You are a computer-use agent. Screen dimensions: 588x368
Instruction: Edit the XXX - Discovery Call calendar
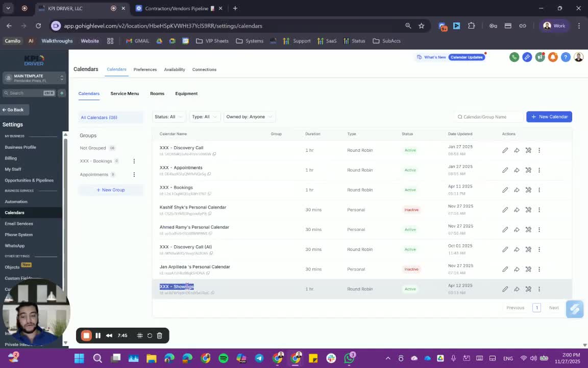tap(505, 150)
